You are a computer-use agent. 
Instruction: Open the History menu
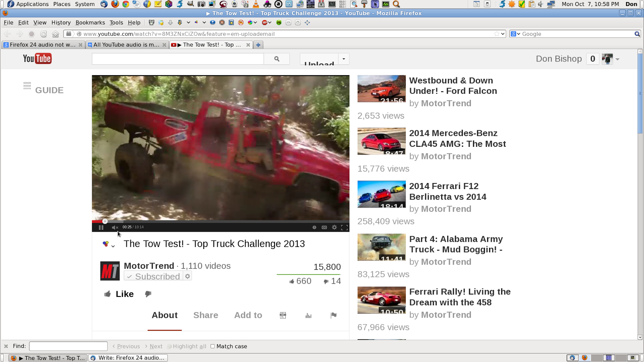coord(61,23)
